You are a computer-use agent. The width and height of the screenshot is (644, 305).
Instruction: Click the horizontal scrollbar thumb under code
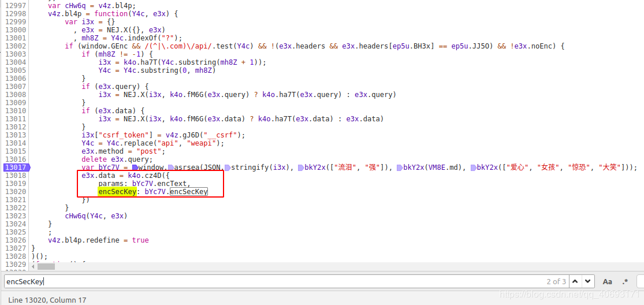[x=46, y=266]
